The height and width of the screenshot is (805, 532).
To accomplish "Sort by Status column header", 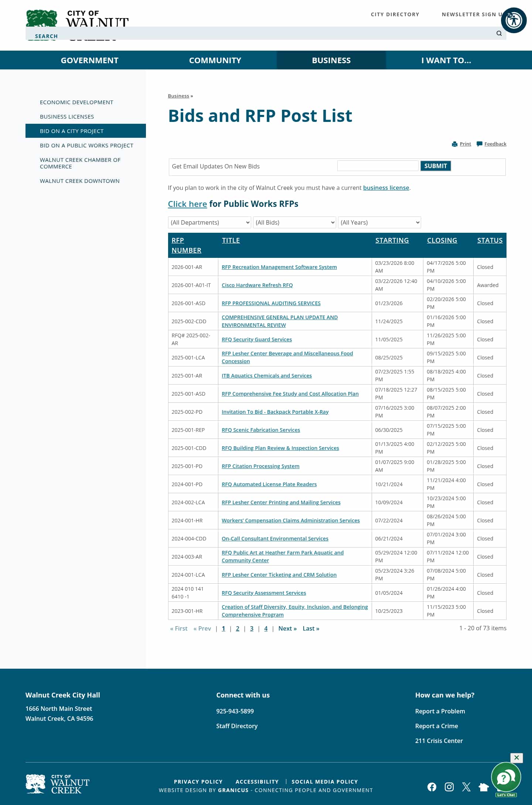I will (x=490, y=241).
